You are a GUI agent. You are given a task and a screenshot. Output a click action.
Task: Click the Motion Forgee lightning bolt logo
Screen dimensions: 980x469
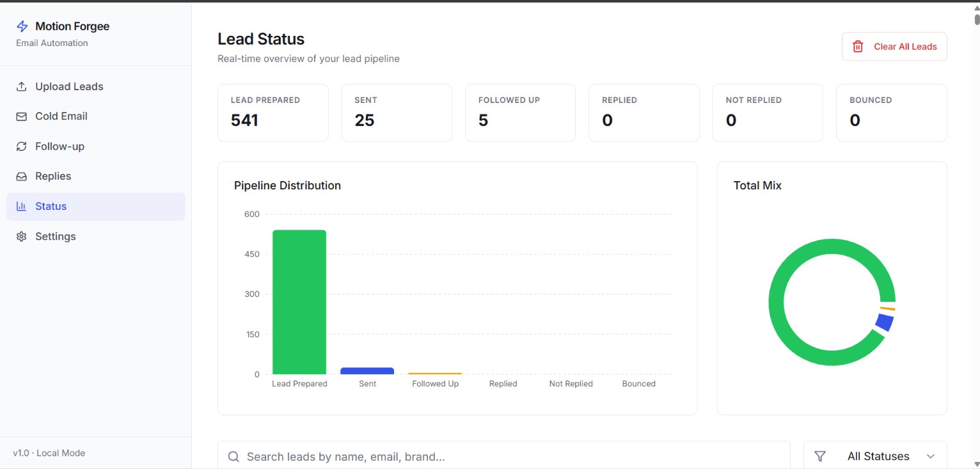(x=22, y=26)
